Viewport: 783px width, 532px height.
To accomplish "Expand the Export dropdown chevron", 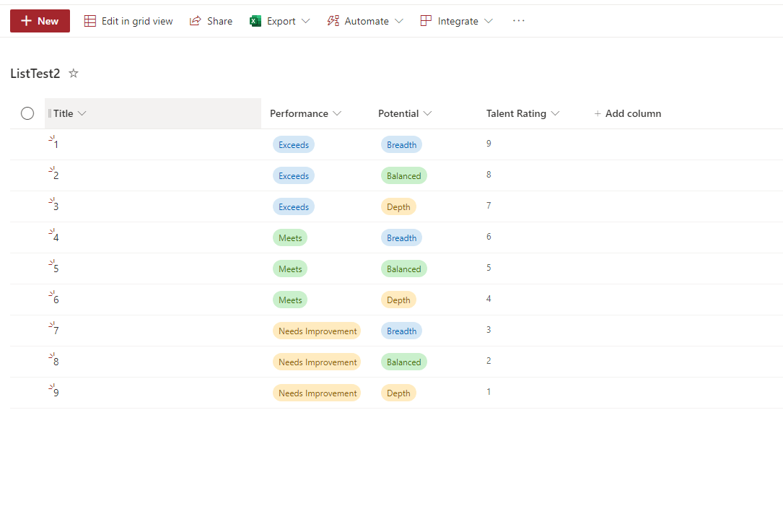I will (306, 21).
